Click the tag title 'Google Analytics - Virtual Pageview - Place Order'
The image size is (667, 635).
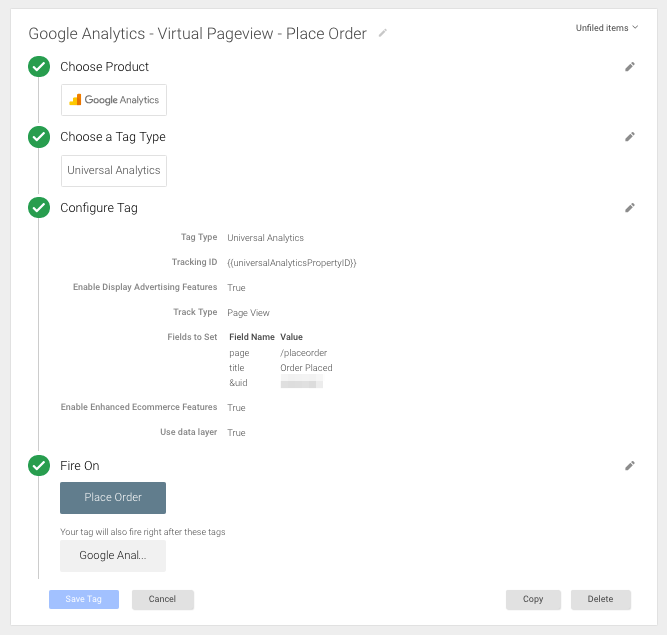(197, 34)
